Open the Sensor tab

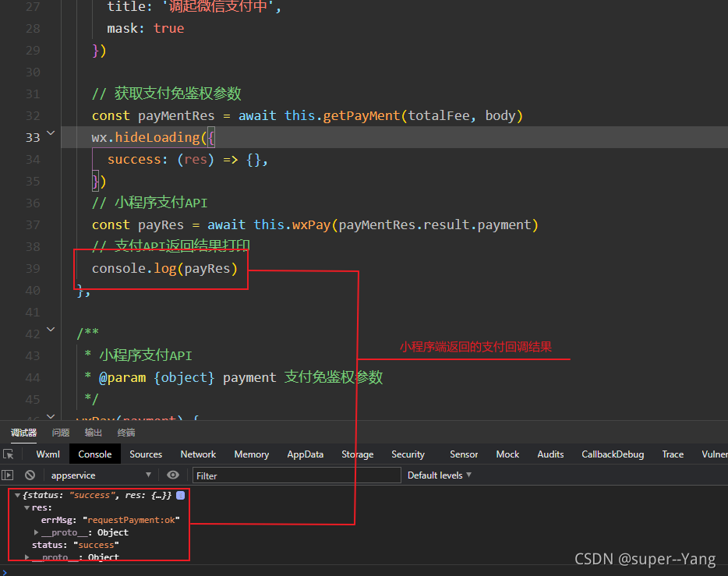(463, 454)
